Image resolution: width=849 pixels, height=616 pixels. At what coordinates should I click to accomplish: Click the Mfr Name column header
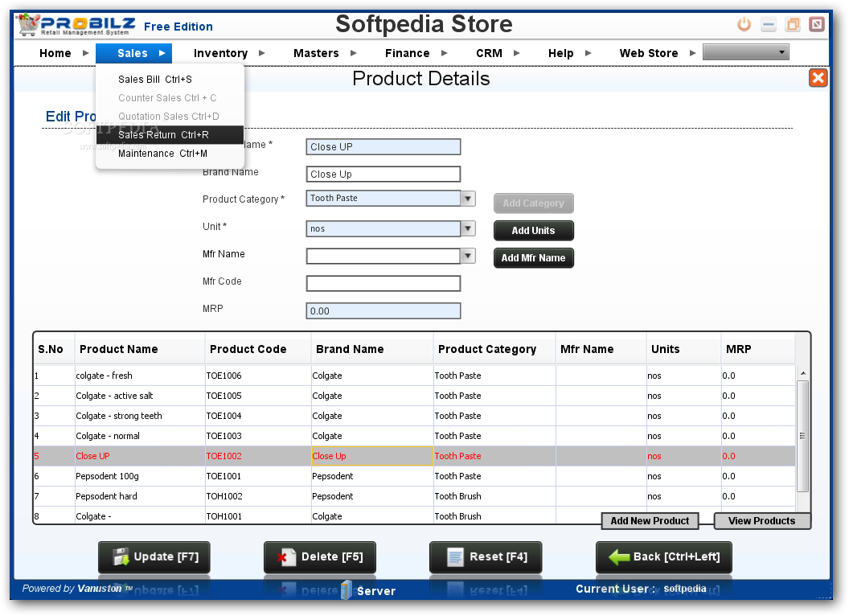[601, 349]
